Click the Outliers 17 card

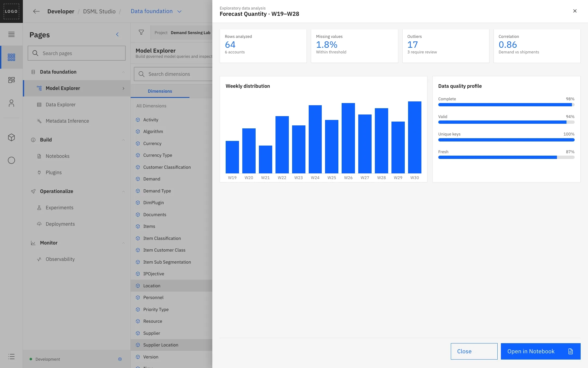click(446, 46)
